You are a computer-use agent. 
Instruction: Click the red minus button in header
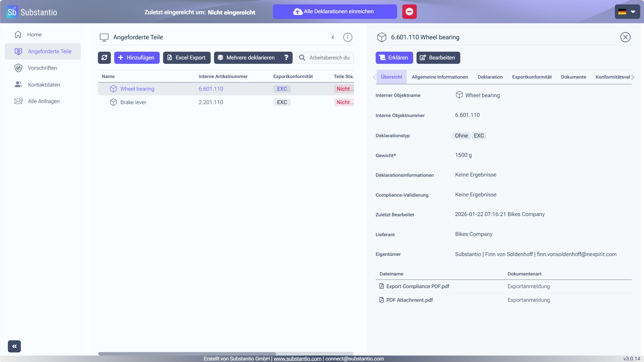(x=409, y=12)
